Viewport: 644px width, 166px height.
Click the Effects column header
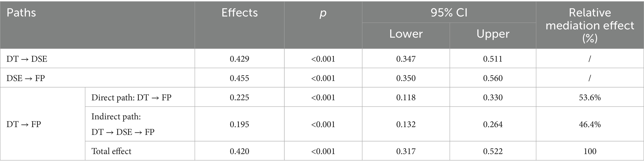point(239,13)
